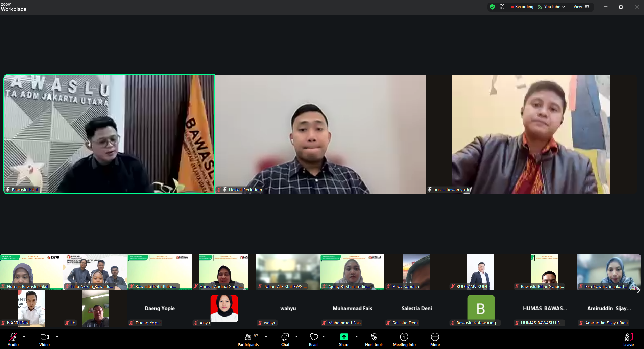
Task: Click muted mic icon beside Aisya label
Action: [x=196, y=323]
